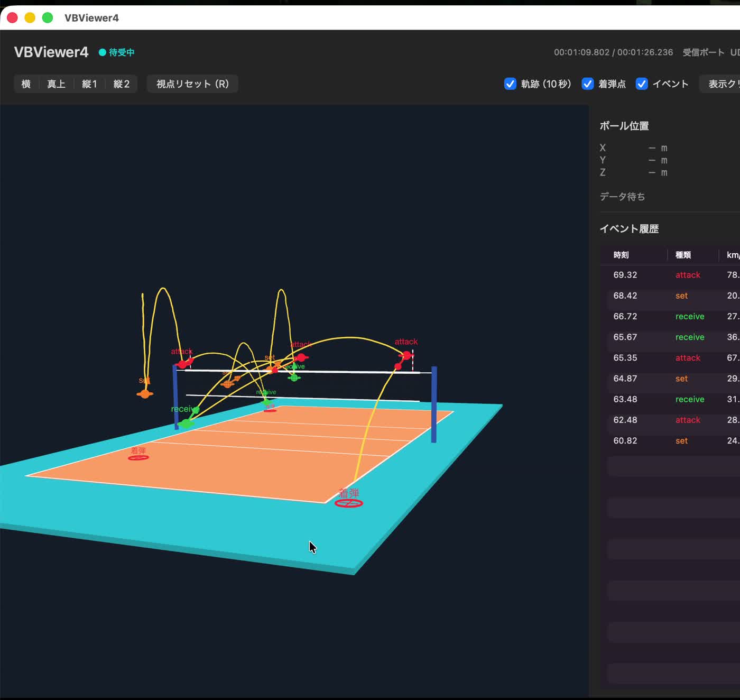Screen dimensions: 740x700
Task: Select the 縦1 camera view
Action: coord(89,84)
